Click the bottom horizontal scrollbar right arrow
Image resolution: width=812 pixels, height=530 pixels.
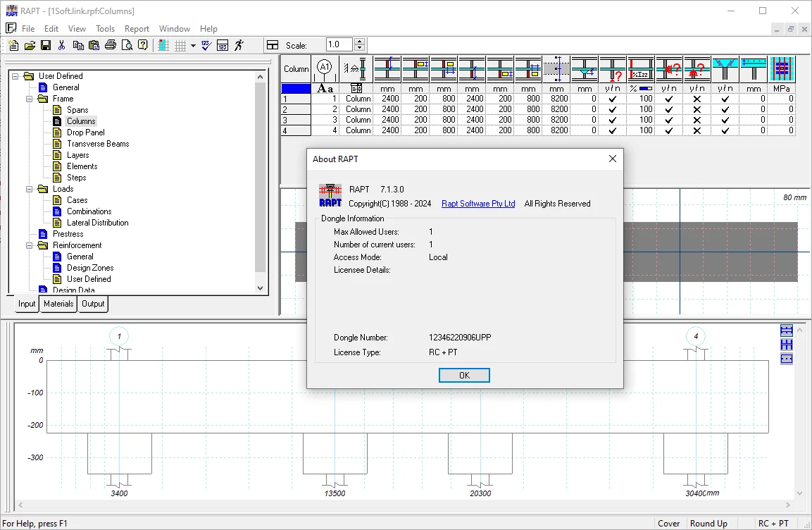coord(787,505)
